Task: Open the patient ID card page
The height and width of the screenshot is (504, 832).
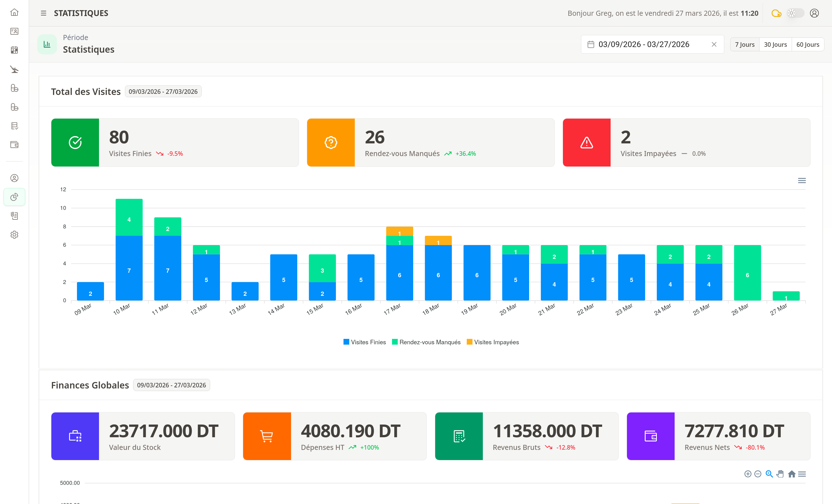Action: pyautogui.click(x=14, y=31)
